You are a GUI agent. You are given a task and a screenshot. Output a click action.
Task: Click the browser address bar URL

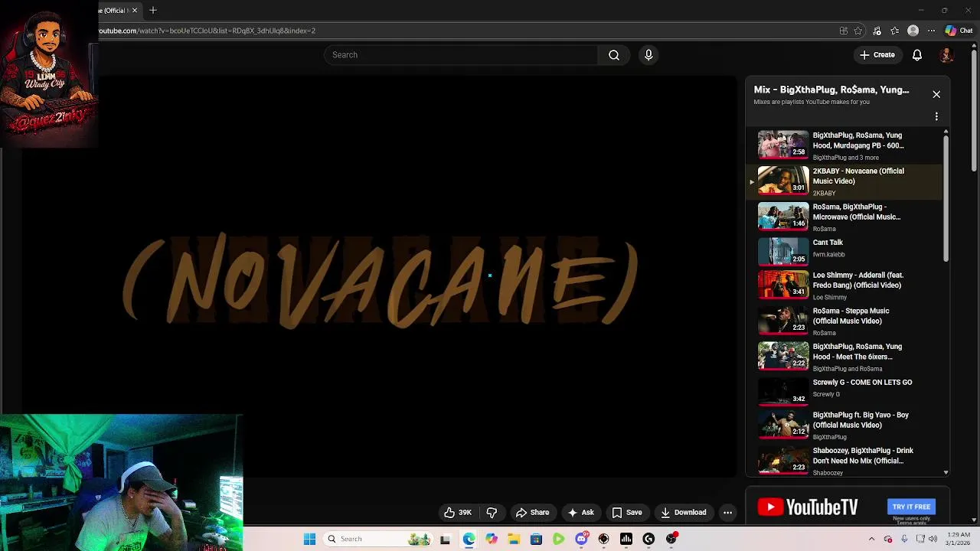tap(207, 31)
